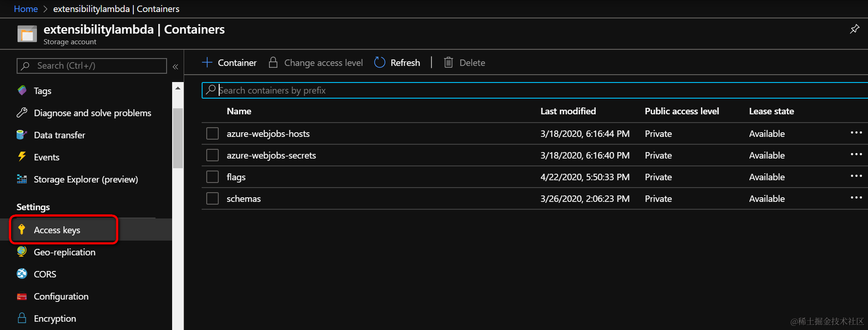The width and height of the screenshot is (868, 330).
Task: Click the Home breadcrumb link
Action: [x=26, y=9]
